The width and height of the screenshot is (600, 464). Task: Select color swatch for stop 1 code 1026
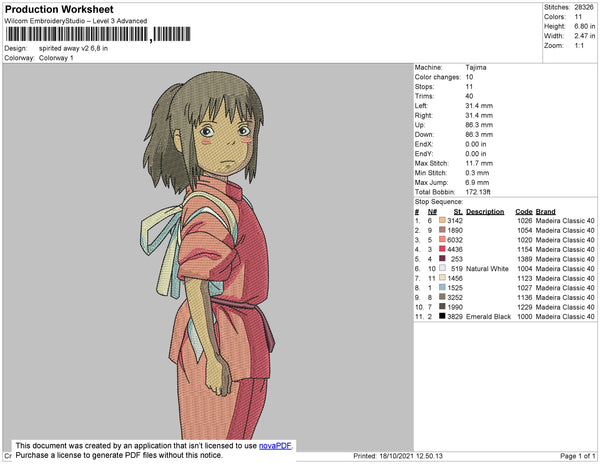tap(442, 220)
